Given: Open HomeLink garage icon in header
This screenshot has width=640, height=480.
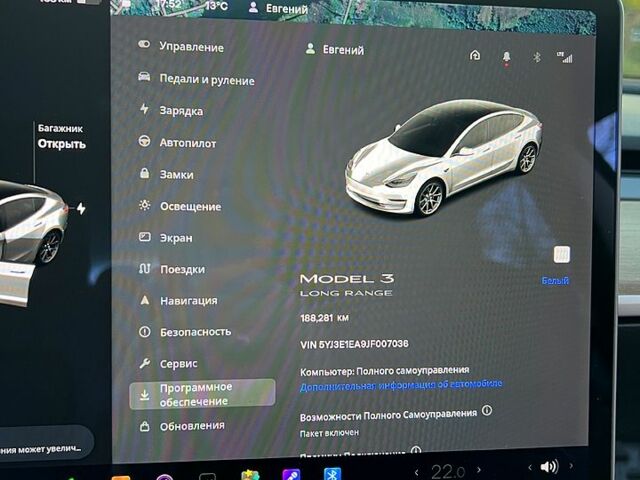Looking at the screenshot, I should [475, 56].
